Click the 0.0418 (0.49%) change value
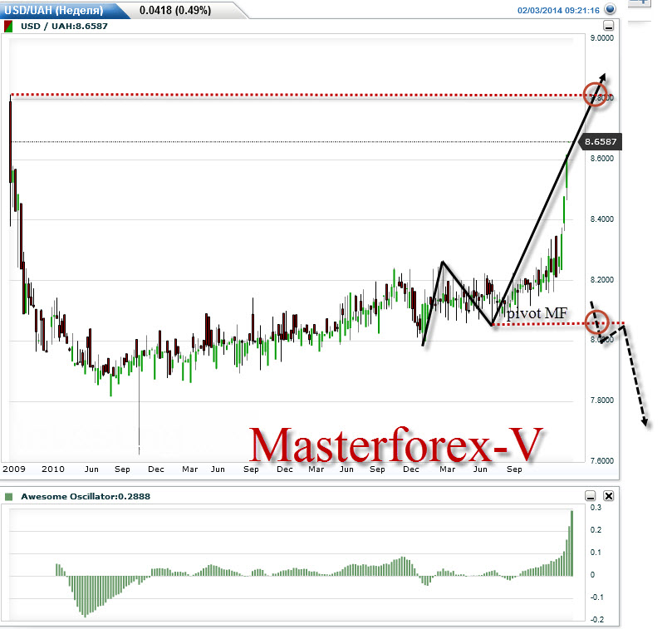The width and height of the screenshot is (672, 629). pos(175,10)
